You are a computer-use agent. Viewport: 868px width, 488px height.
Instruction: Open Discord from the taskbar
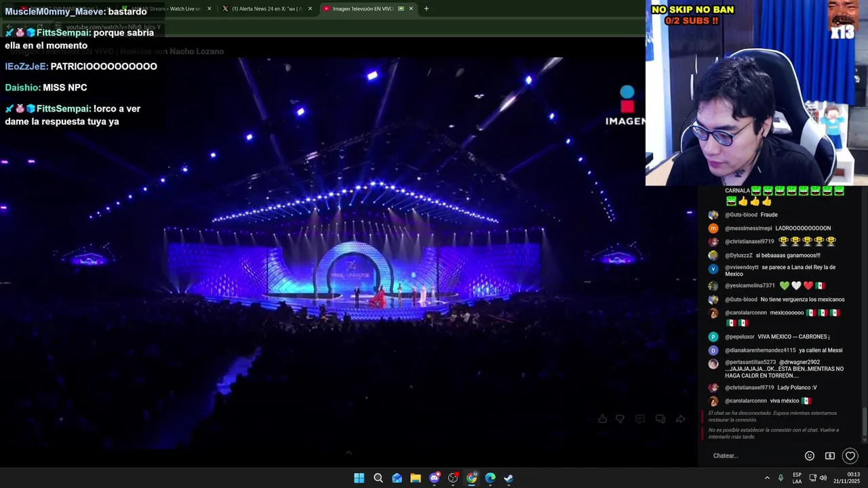pos(435,478)
